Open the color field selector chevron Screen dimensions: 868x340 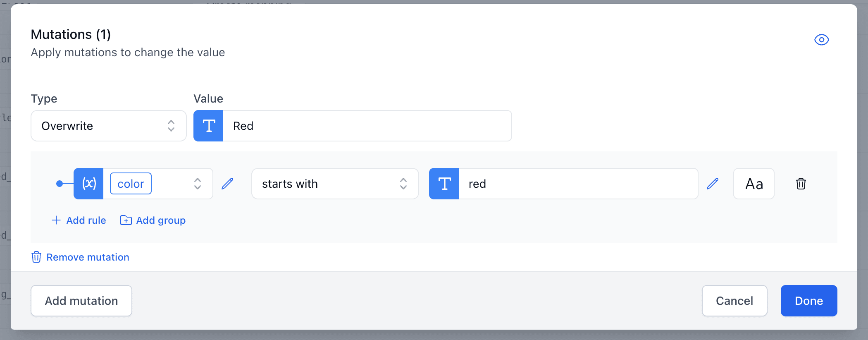tap(198, 184)
